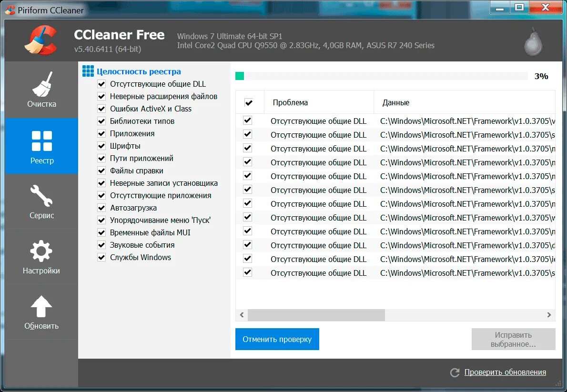
Task: Click the 3% progress value
Action: pos(541,76)
